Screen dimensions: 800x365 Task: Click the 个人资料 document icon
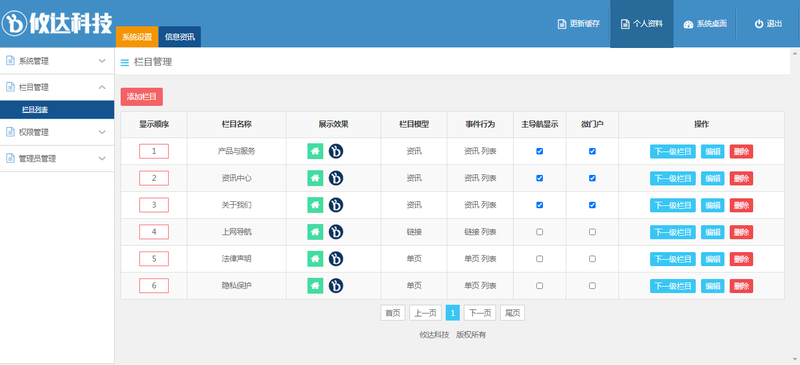click(x=625, y=23)
